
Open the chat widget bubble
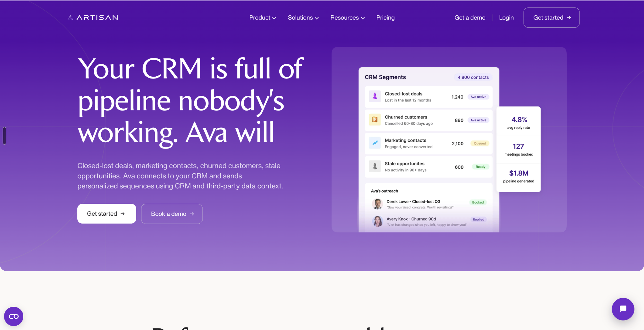click(623, 309)
